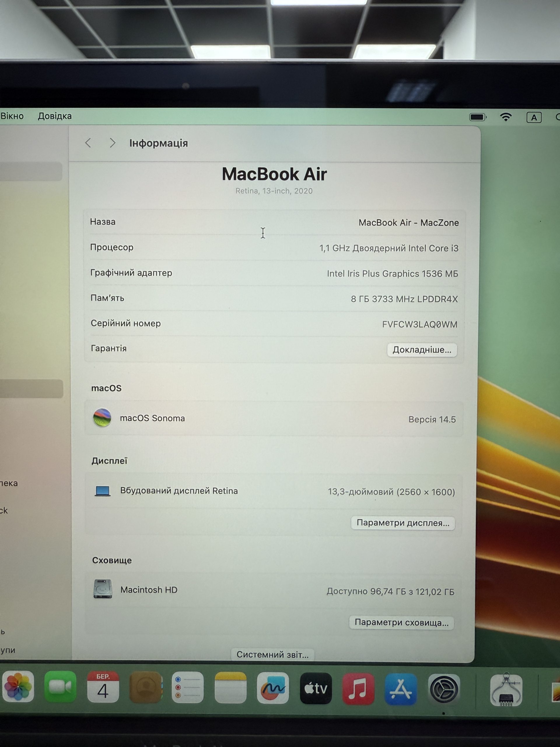560x747 pixels.
Task: Open the Reminders app in the Dock
Action: [188, 687]
